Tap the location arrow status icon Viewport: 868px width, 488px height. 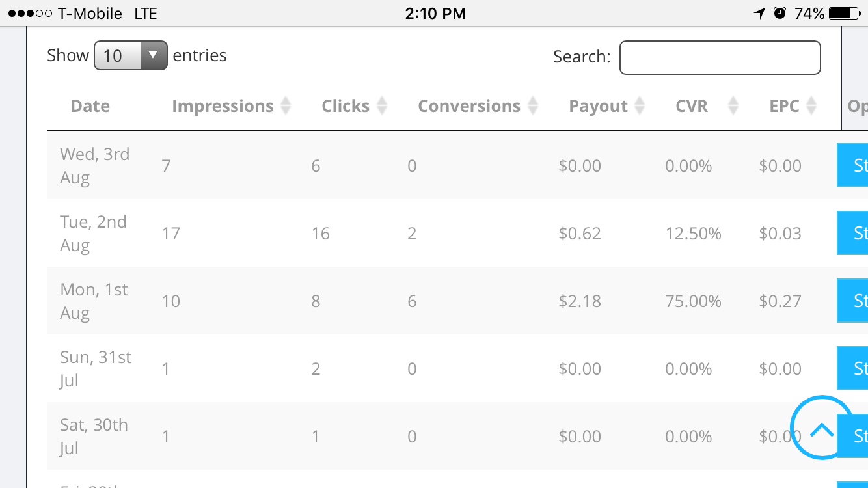pyautogui.click(x=759, y=13)
